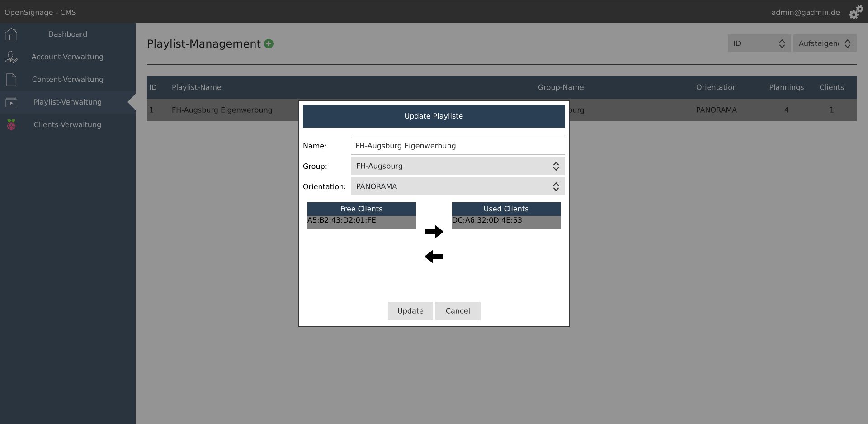The width and height of the screenshot is (868, 424).
Task: Select used client DC:A6:32:0D:4E:53
Action: point(487,220)
